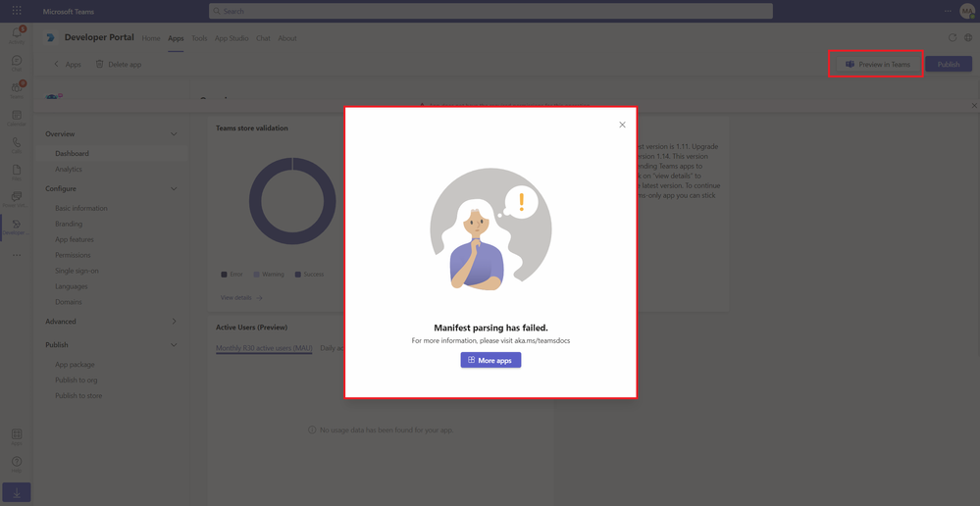The image size is (980, 506).
Task: Open the Files icon in left rail
Action: tap(17, 172)
